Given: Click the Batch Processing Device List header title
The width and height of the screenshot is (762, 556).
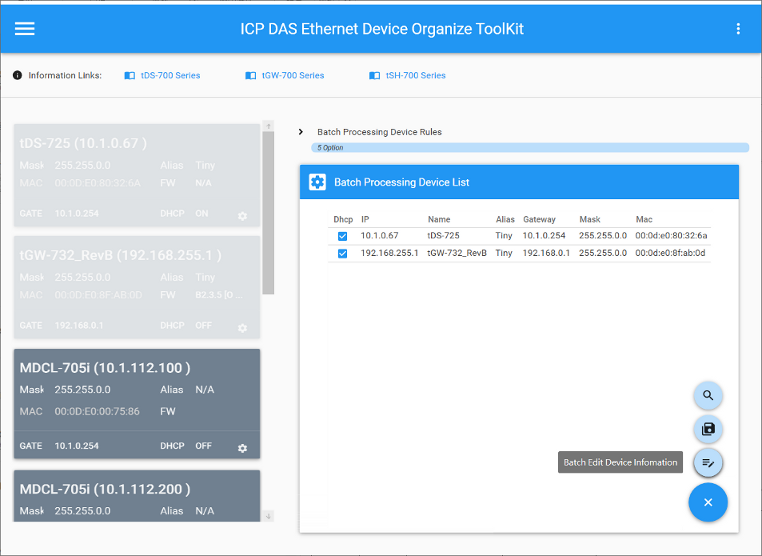Looking at the screenshot, I should tap(401, 182).
